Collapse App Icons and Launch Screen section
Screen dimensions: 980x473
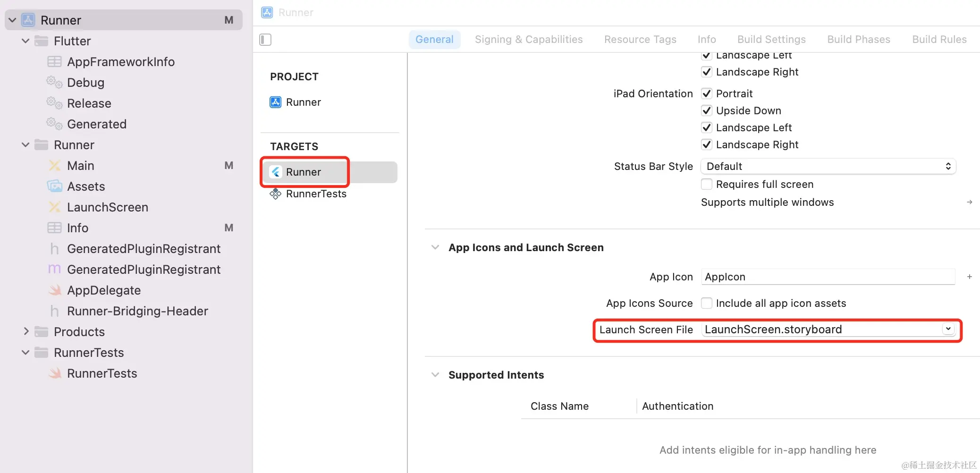(x=435, y=247)
